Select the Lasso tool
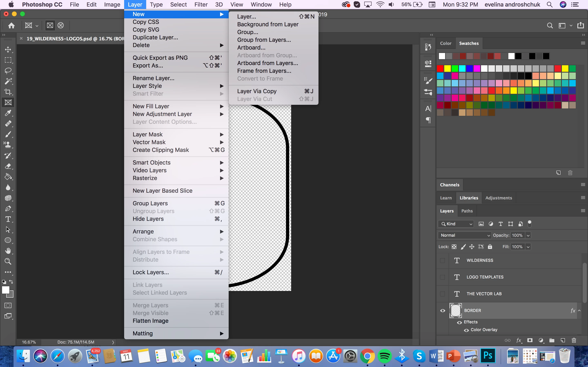The width and height of the screenshot is (588, 367). point(8,71)
